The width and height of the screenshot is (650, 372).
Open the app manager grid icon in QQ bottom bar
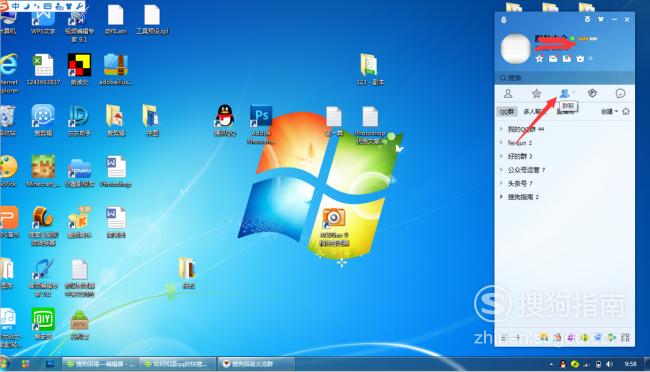tap(625, 338)
